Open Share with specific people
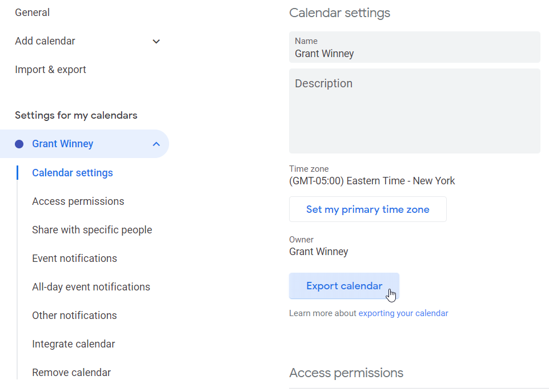Screen dimensions: 549x392 coord(92,230)
